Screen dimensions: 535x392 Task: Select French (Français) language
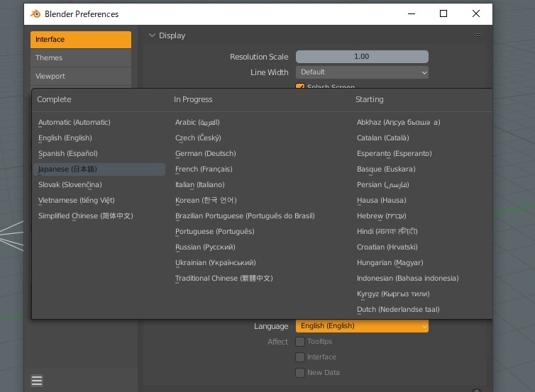coord(204,169)
